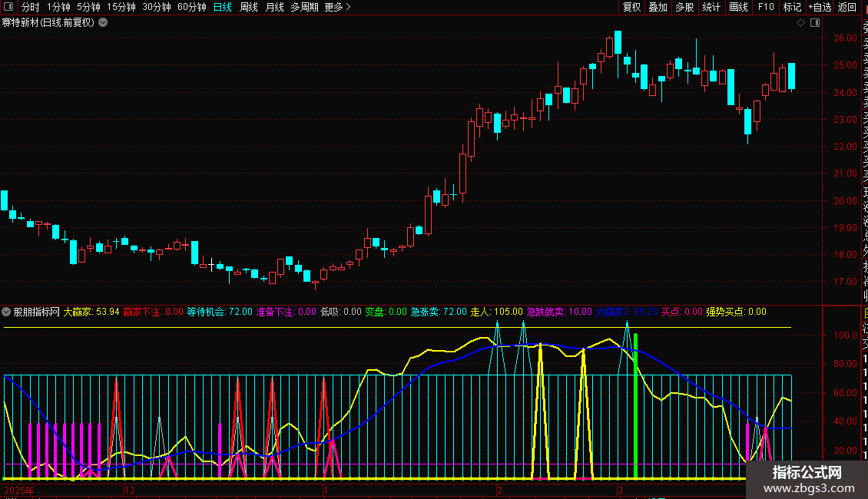The image size is (868, 499).
Task: Switch to the 周线 weekly period tab
Action: [249, 7]
